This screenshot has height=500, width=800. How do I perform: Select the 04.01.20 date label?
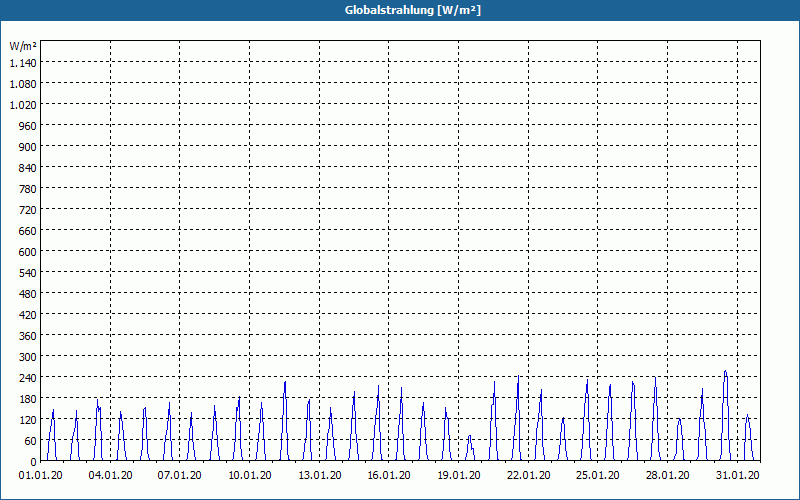click(x=110, y=476)
